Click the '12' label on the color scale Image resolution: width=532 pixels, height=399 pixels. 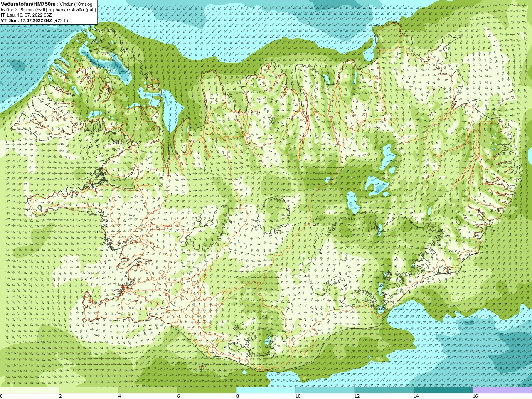(357, 396)
